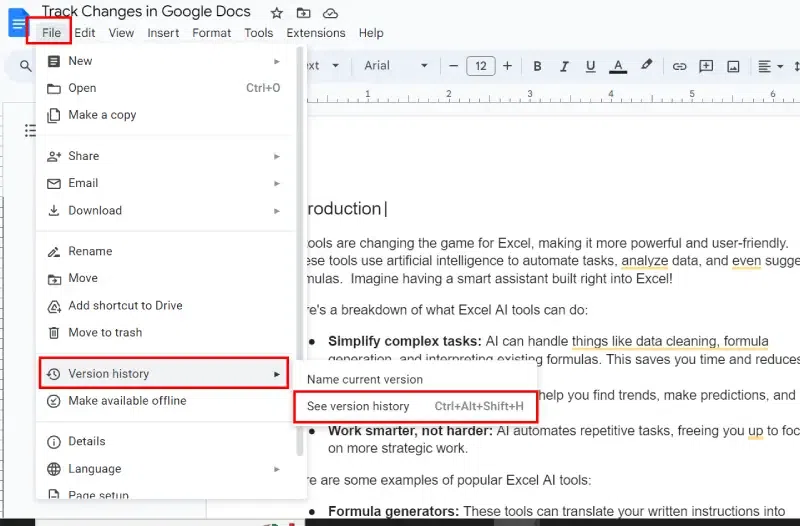Click the line spacing icon
800x526 pixels.
[x=796, y=66]
